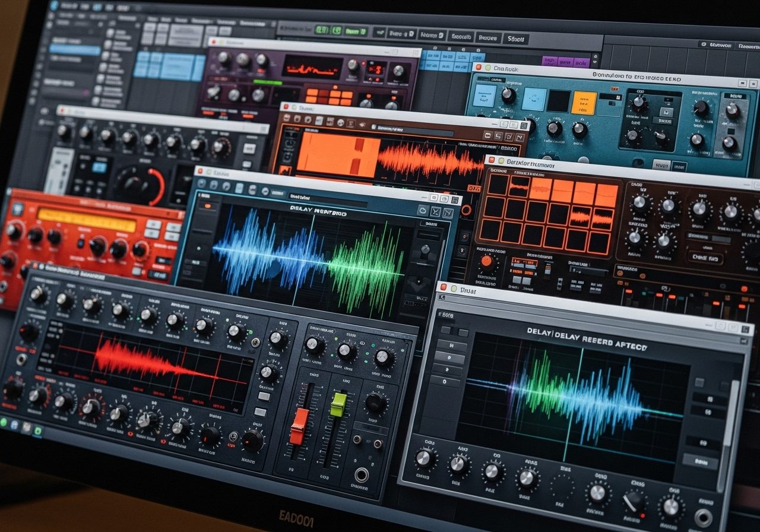Open the Norm dropdown in the transport bar
Image resolution: width=760 pixels, height=532 pixels.
pyautogui.click(x=441, y=34)
